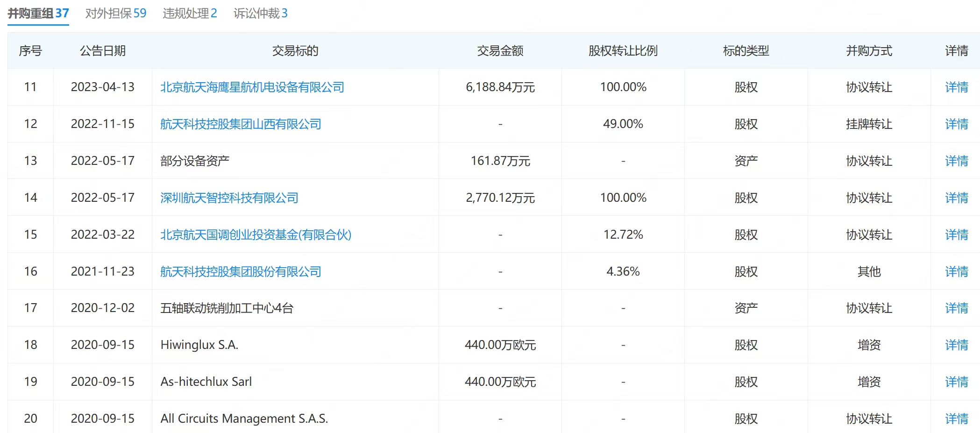
Task: Click the 公告日期 column header
Action: point(103,51)
